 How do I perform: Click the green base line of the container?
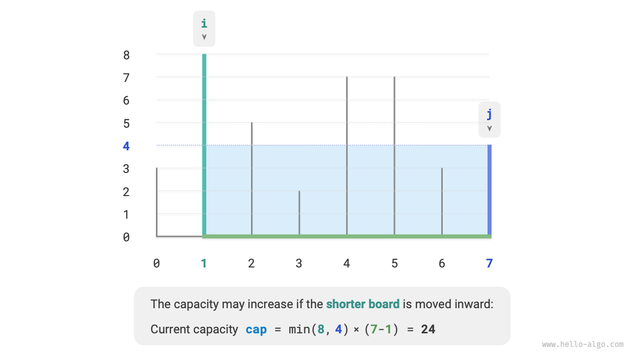[347, 236]
